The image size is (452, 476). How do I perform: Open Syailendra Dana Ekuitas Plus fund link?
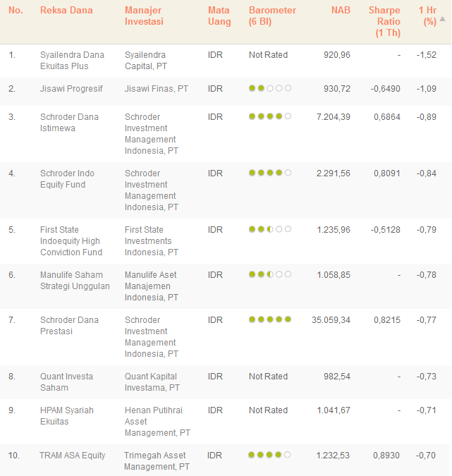72,61
